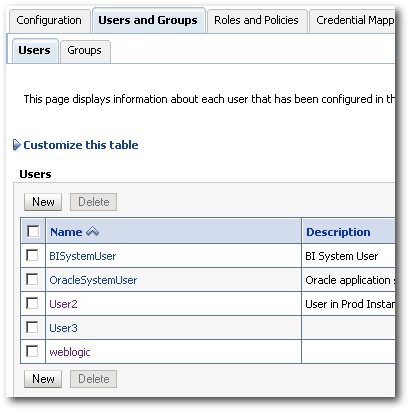Sort by the Description column header
409x411 pixels.
click(338, 232)
